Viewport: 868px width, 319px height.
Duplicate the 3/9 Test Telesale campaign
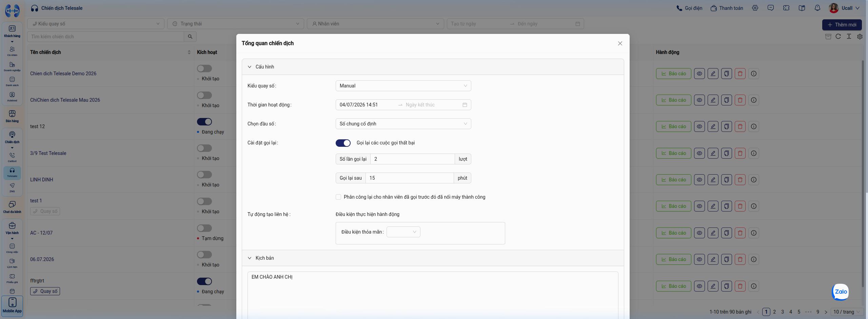tap(726, 153)
